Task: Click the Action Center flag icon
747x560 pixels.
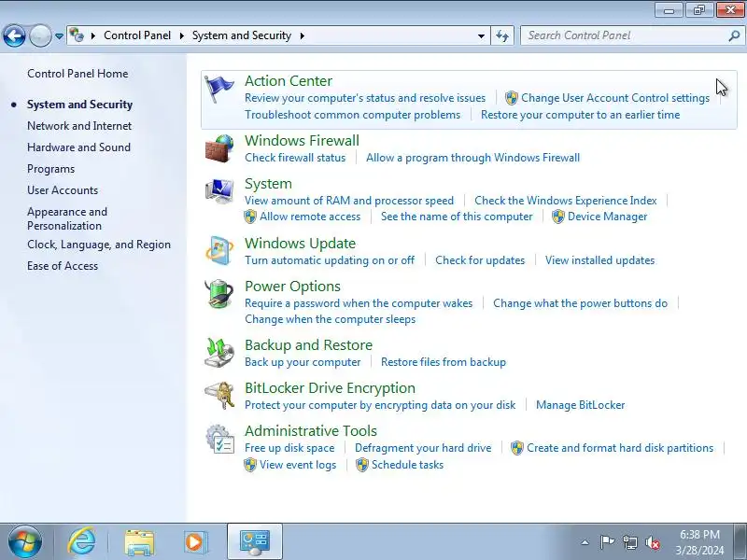Action: pos(219,89)
